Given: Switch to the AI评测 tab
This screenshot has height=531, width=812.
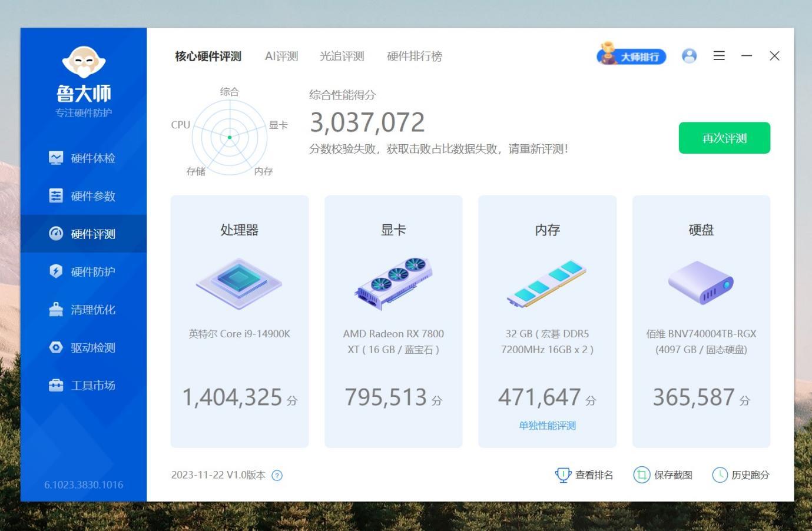Looking at the screenshot, I should pos(281,57).
